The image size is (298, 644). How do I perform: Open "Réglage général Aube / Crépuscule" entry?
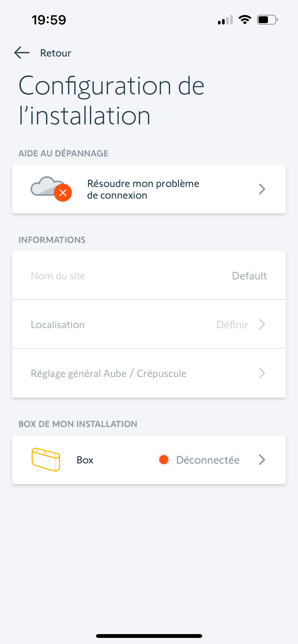[x=109, y=373]
